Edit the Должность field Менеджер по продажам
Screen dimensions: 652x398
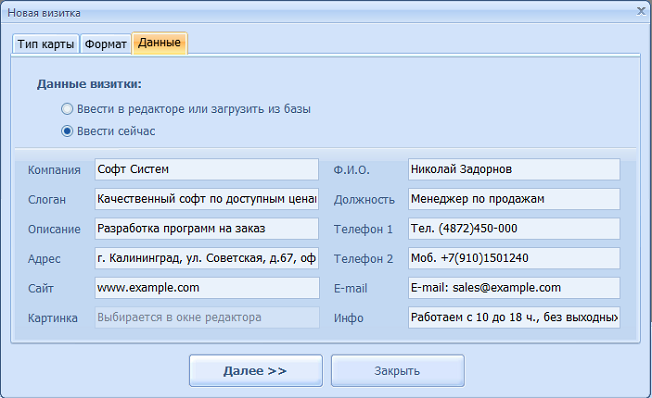pyautogui.click(x=514, y=199)
